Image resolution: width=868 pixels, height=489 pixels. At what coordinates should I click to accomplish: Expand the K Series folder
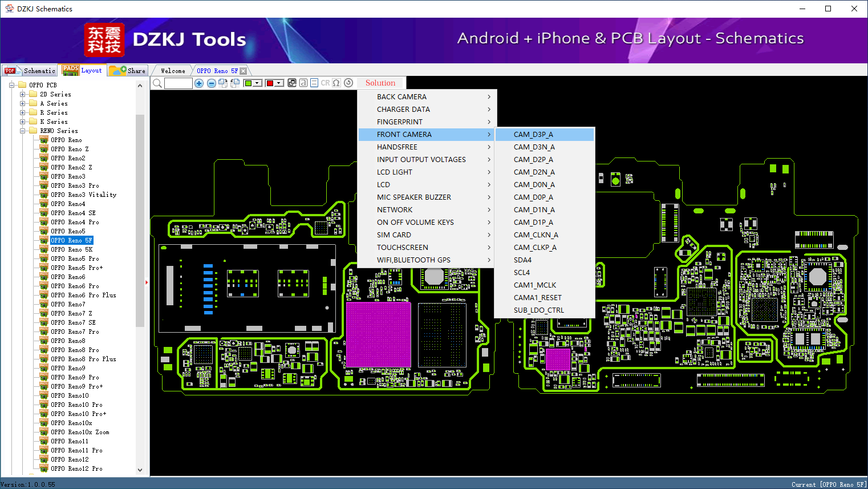(x=23, y=122)
